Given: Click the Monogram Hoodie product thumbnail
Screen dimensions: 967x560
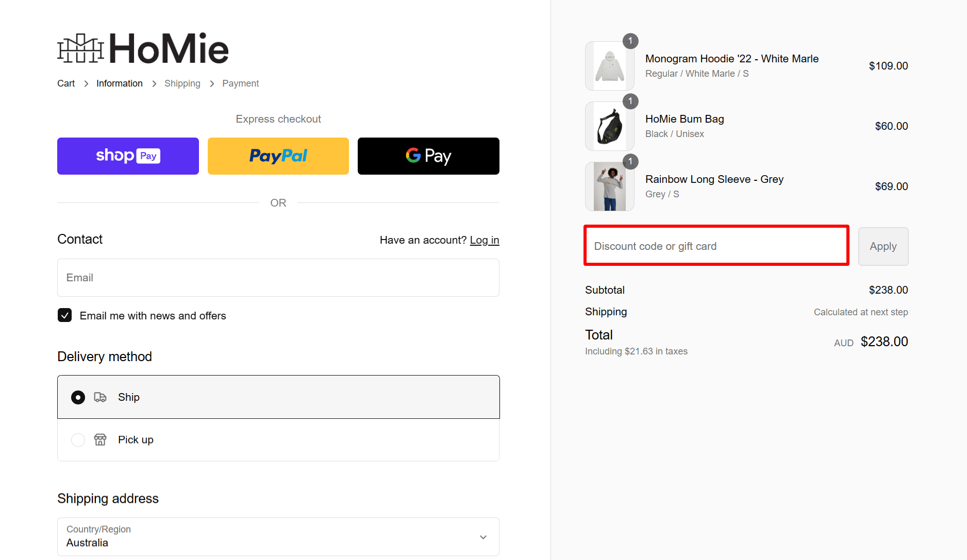Looking at the screenshot, I should tap(609, 65).
